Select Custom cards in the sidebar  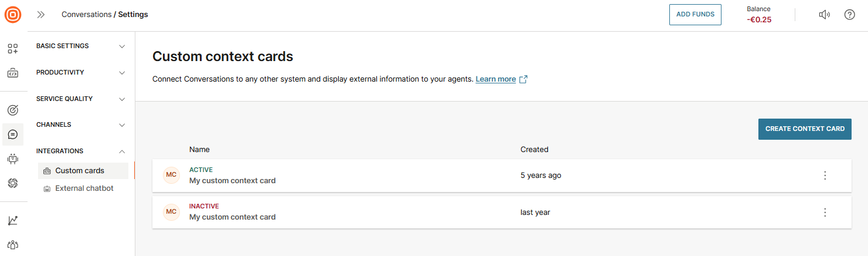pos(80,171)
